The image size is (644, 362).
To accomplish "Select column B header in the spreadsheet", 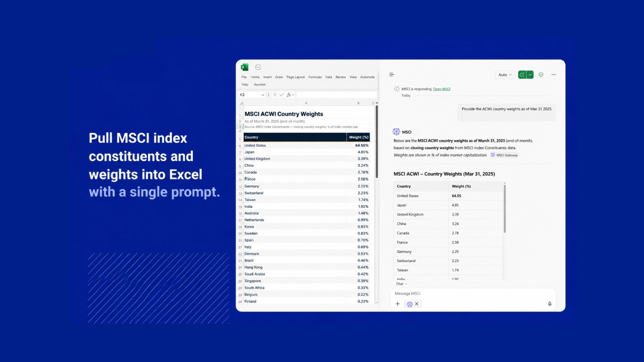I will point(358,103).
